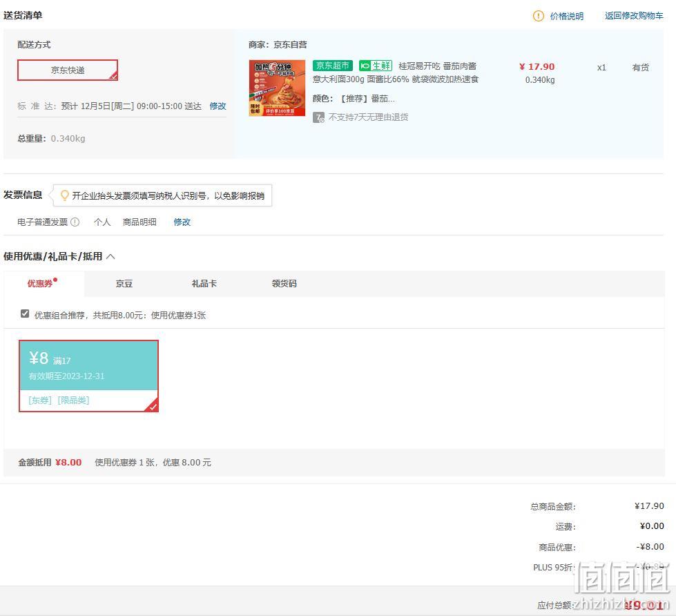Viewport: 676px width, 616px height.
Task: Deselect the ¥8 满17 coupon
Action: coord(88,376)
